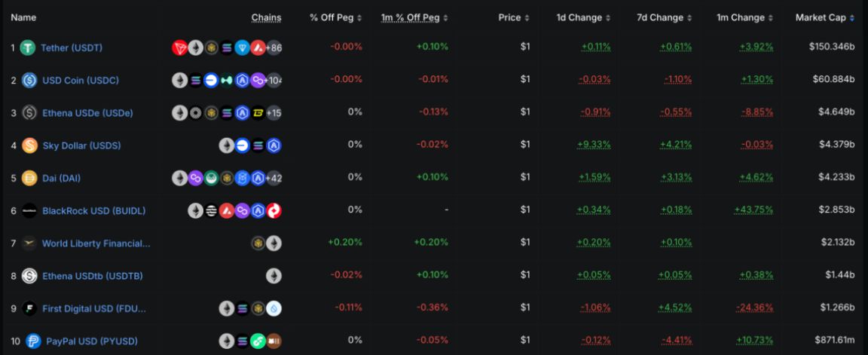Sort by the 7d Change column
868x355 pixels.
(664, 17)
